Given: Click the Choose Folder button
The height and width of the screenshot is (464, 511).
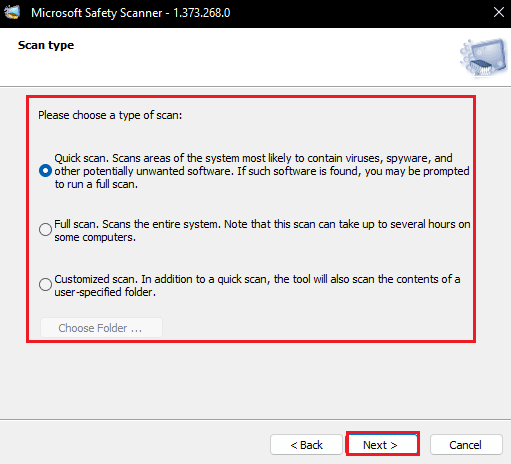Looking at the screenshot, I should (x=101, y=328).
